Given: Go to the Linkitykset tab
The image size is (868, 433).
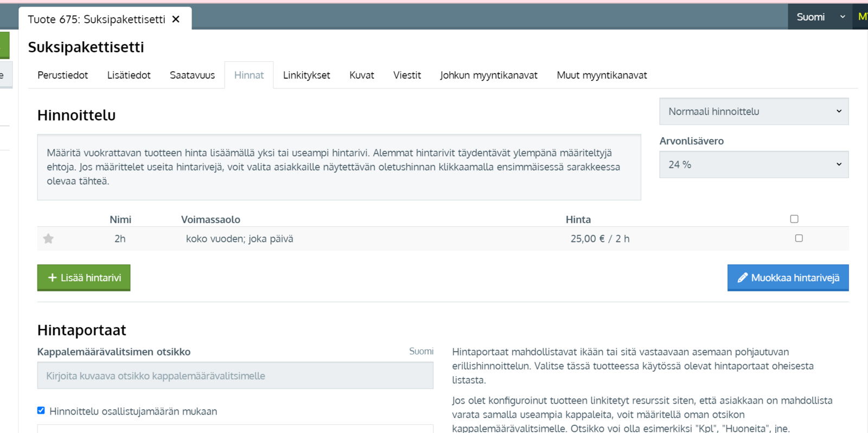Looking at the screenshot, I should point(306,75).
